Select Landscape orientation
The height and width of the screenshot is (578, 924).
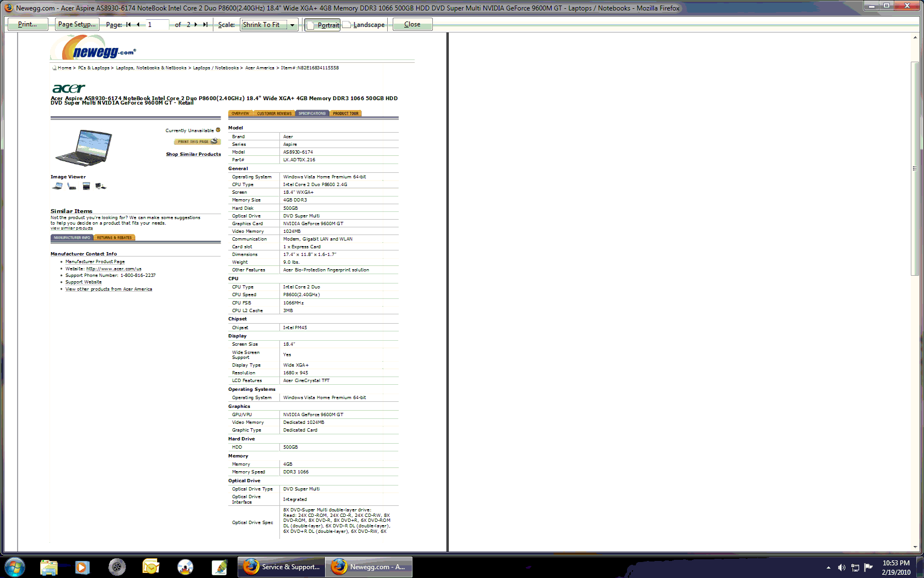(x=364, y=25)
